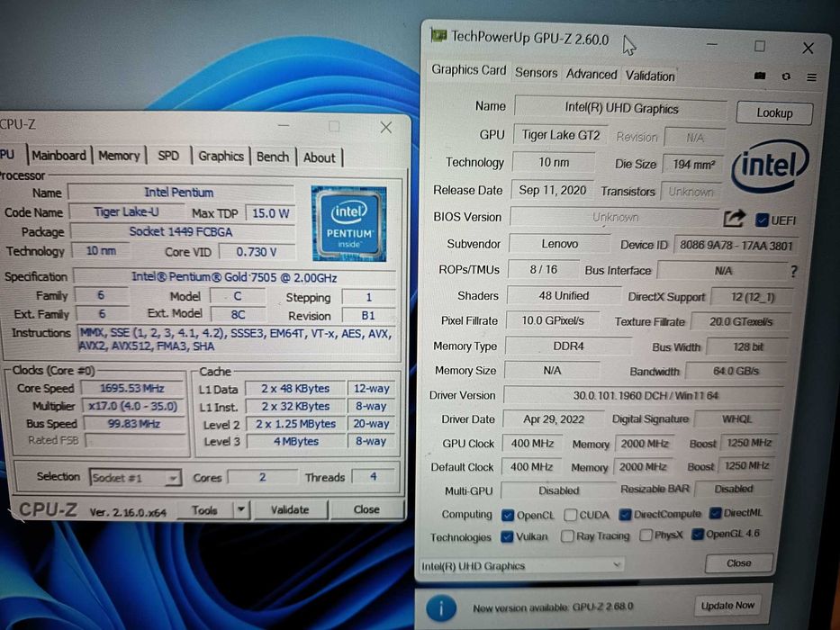Click the Lookup button in GPU-Z
Image resolution: width=840 pixels, height=630 pixels.
pos(774,113)
